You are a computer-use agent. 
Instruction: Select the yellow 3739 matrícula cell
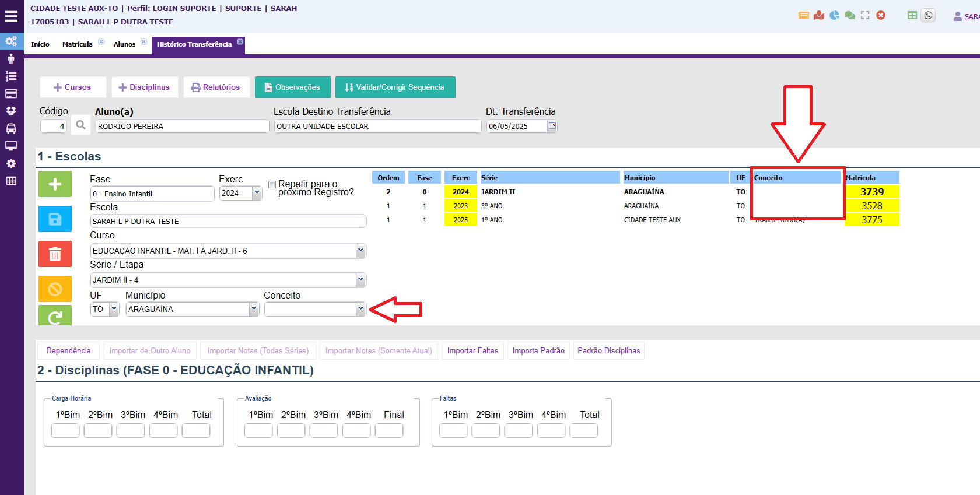(871, 192)
